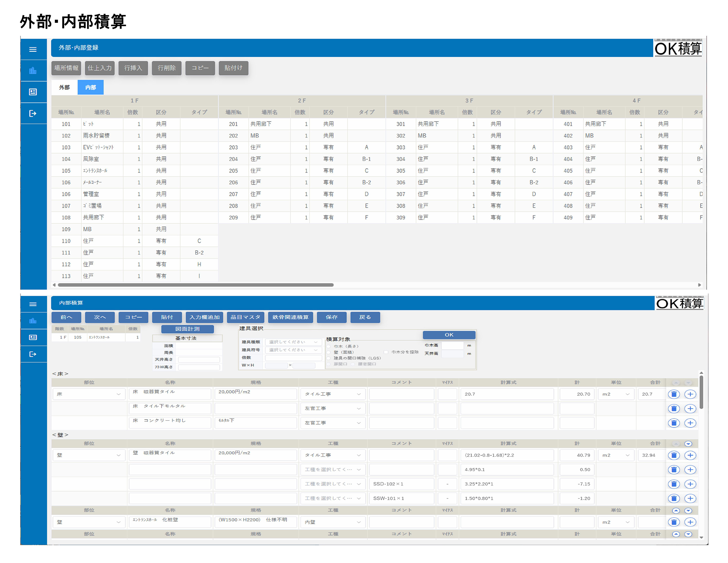This screenshot has width=728, height=563.
Task: Click the building icon in the upper sidebar
Action: 33,70
